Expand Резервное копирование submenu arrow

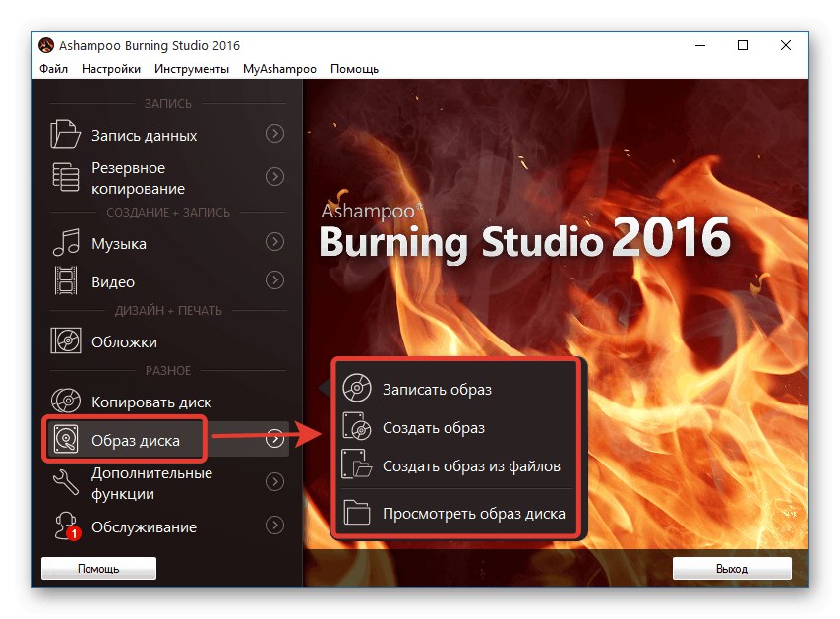[274, 177]
